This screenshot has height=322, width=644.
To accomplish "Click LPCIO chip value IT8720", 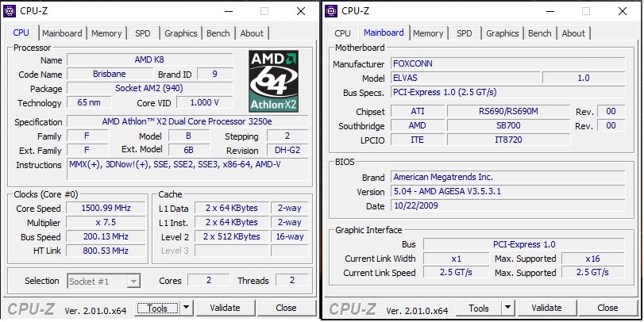I will pyautogui.click(x=508, y=140).
